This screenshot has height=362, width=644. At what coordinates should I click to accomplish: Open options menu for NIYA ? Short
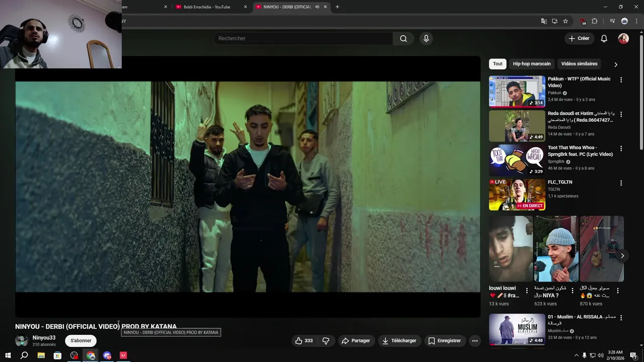click(572, 291)
